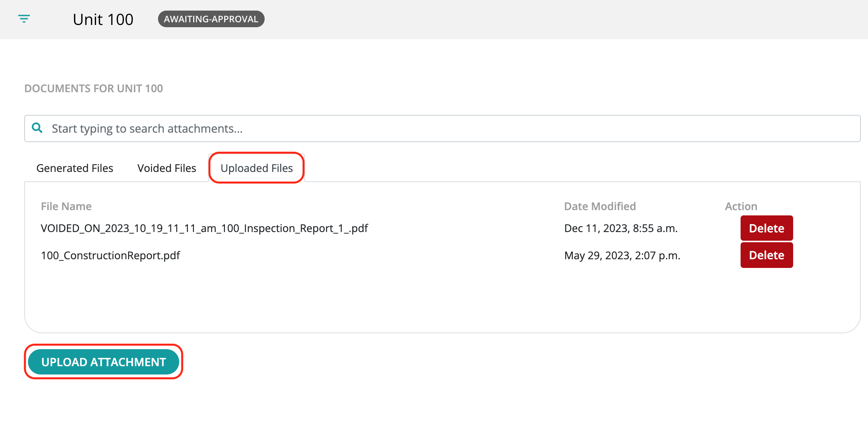Switch to the Voided Files tab
The image size is (868, 424).
click(x=167, y=168)
